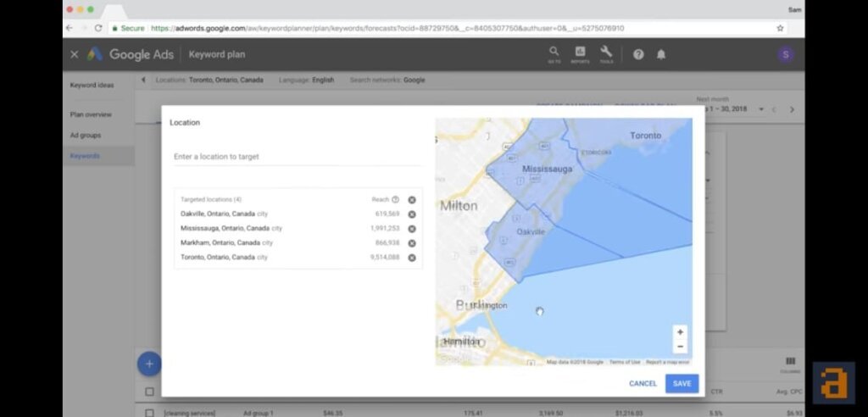Click the Oakville region on the map
Image resolution: width=868 pixels, height=417 pixels.
pos(531,232)
